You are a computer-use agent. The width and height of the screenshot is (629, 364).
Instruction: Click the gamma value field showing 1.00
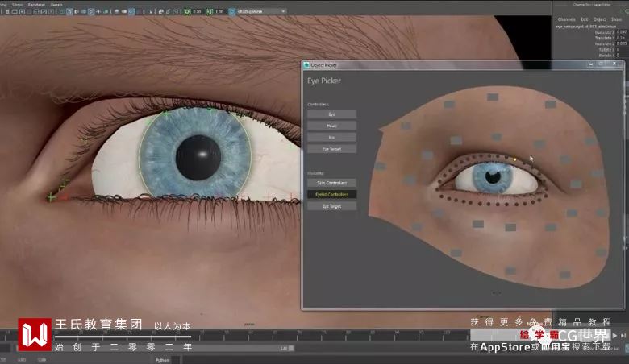[219, 11]
